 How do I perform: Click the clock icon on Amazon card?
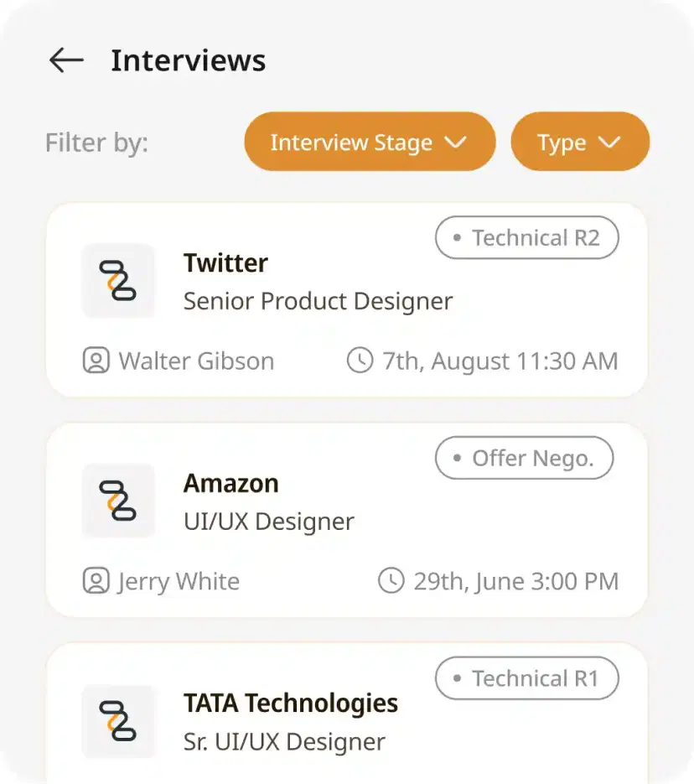[391, 581]
